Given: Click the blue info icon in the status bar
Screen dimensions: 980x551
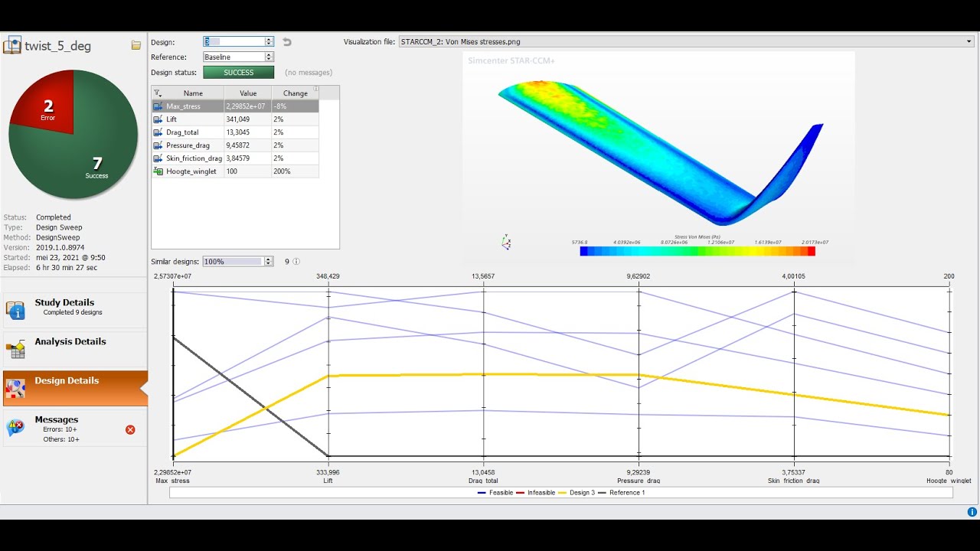Looking at the screenshot, I should coord(972,512).
